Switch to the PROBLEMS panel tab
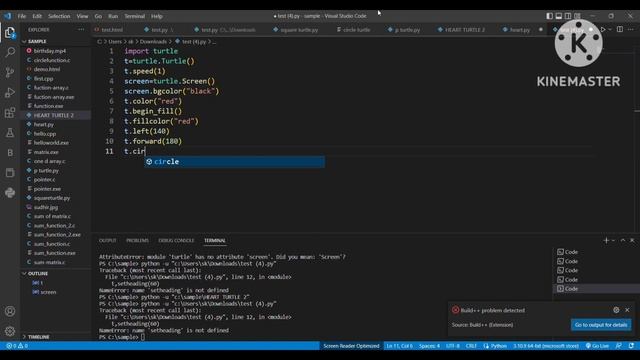 click(137, 240)
